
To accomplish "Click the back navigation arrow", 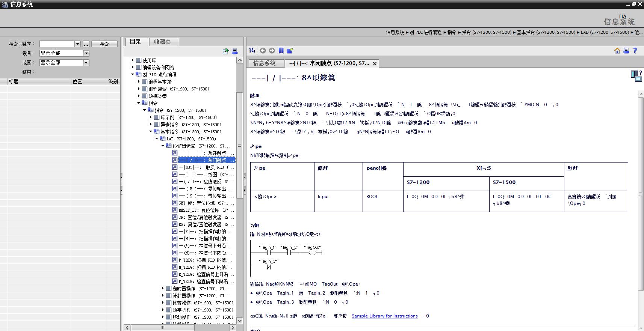I will pos(263,51).
